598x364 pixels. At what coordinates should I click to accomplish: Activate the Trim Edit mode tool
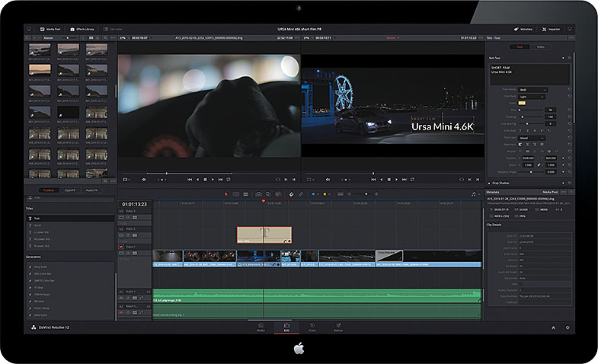pos(236,194)
